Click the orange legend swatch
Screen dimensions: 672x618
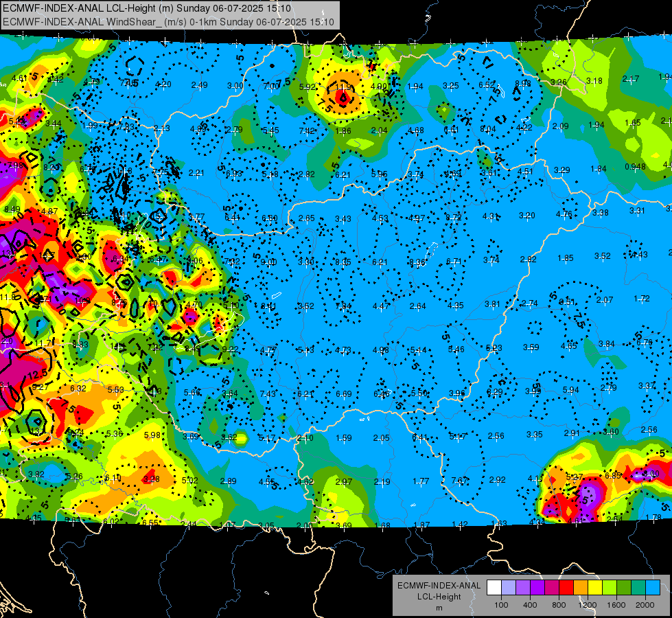point(581,588)
